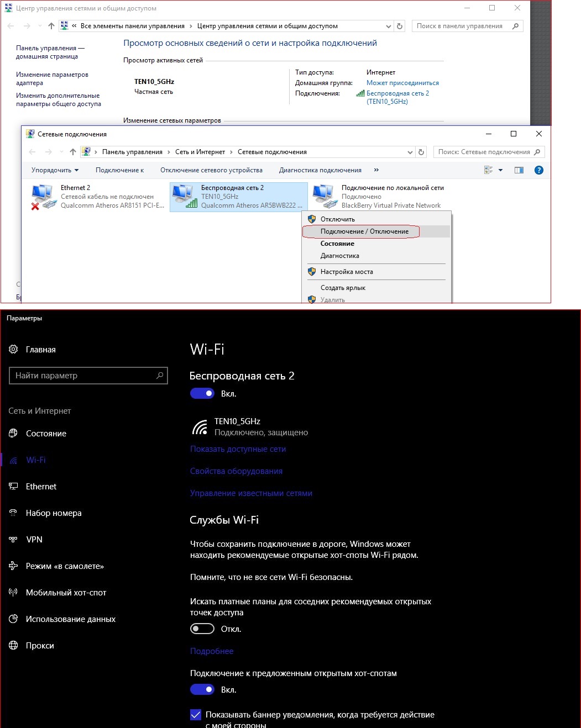Click magnifier icon in Найти параметр box
The image size is (581, 728).
click(160, 376)
